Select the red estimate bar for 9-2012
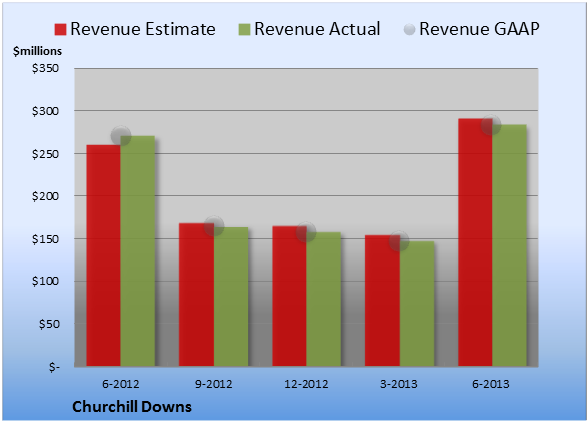The width and height of the screenshot is (588, 422). click(196, 294)
